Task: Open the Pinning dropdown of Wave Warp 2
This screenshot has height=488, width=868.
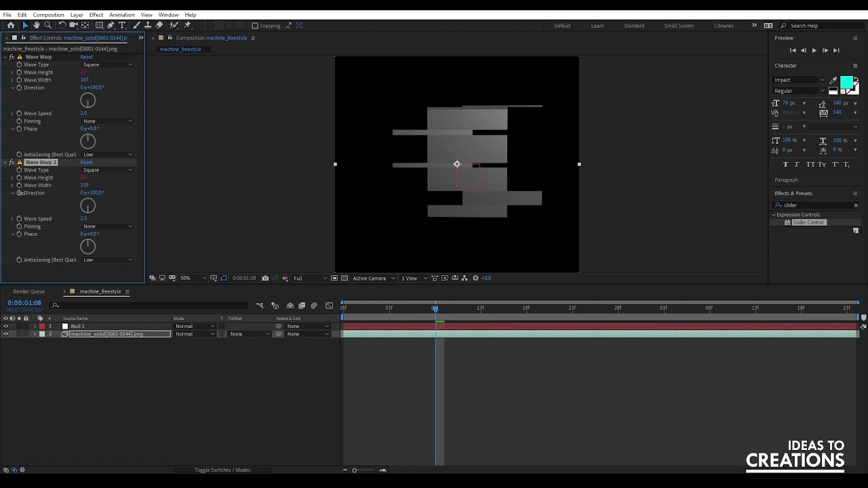Action: 108,226
